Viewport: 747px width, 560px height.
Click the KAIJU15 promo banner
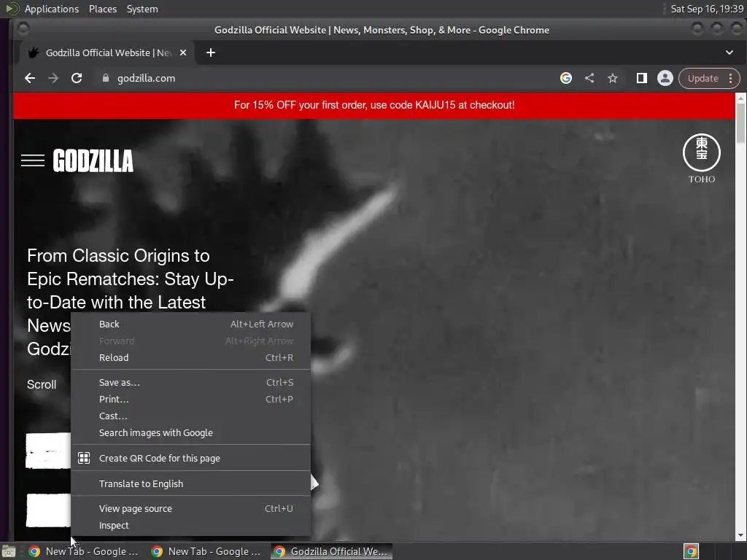coord(374,105)
